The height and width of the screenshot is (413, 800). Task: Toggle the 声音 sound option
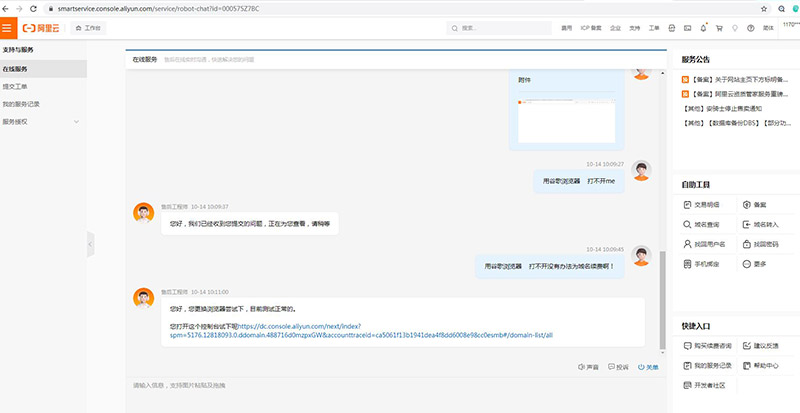(589, 367)
